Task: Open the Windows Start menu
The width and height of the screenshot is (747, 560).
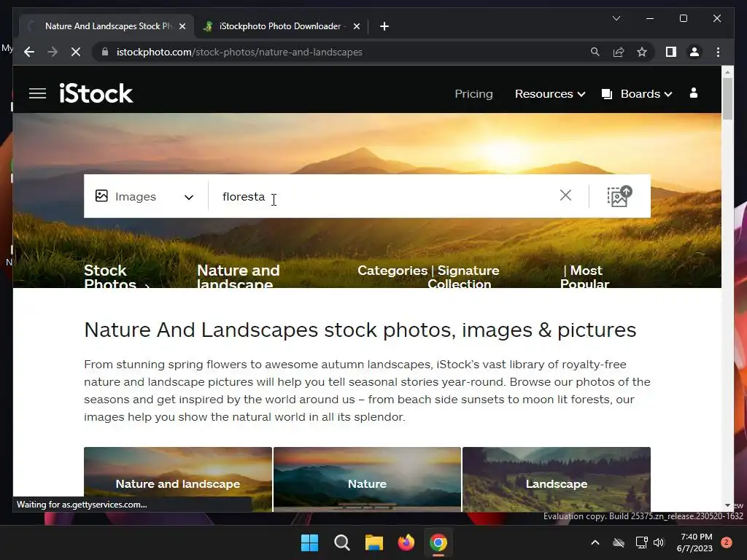Action: point(309,542)
